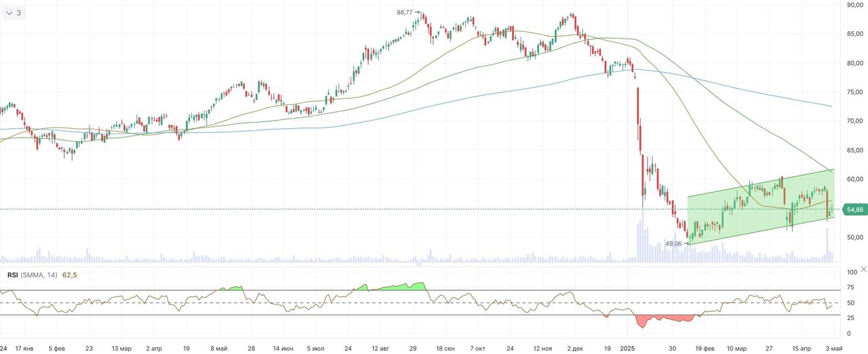Screen dimensions: 868x354
Task: Click the 88,77 high price marker
Action: click(406, 12)
